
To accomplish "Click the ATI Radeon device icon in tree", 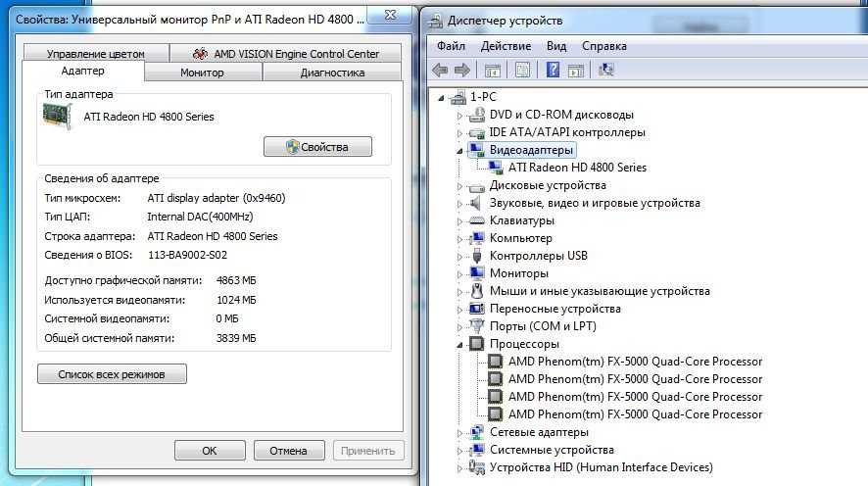I will [496, 168].
